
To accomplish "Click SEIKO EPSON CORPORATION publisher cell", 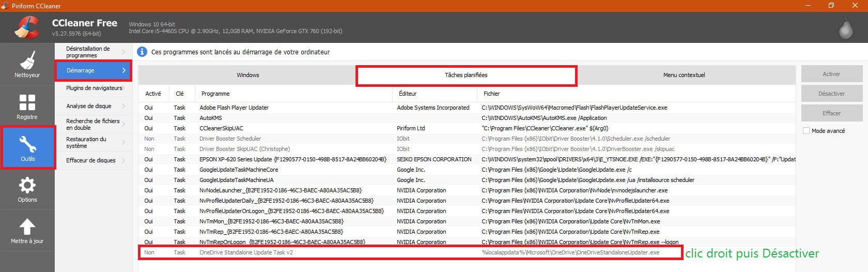I will click(x=434, y=159).
